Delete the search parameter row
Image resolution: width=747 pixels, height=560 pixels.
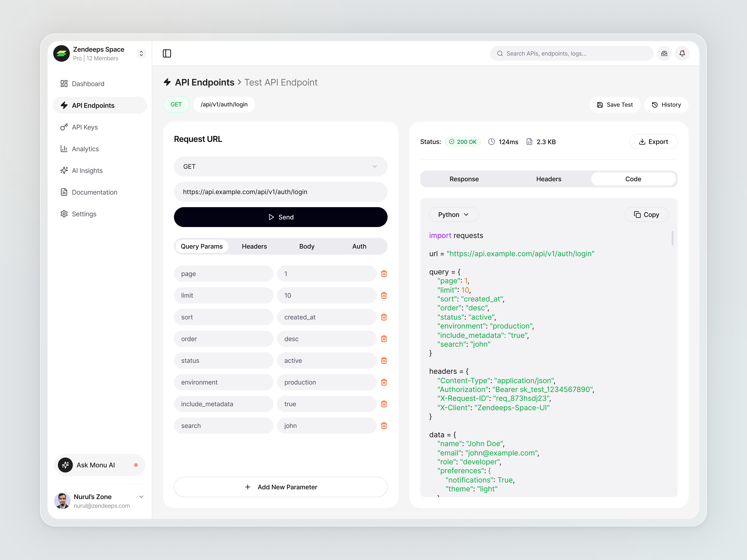tap(384, 426)
